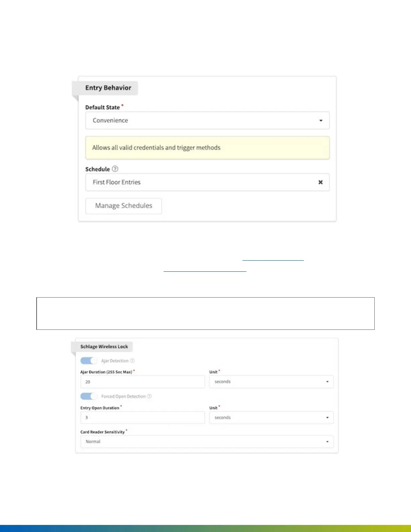
Task: Disable the Forced Open Detection switch
Action: pos(89,396)
